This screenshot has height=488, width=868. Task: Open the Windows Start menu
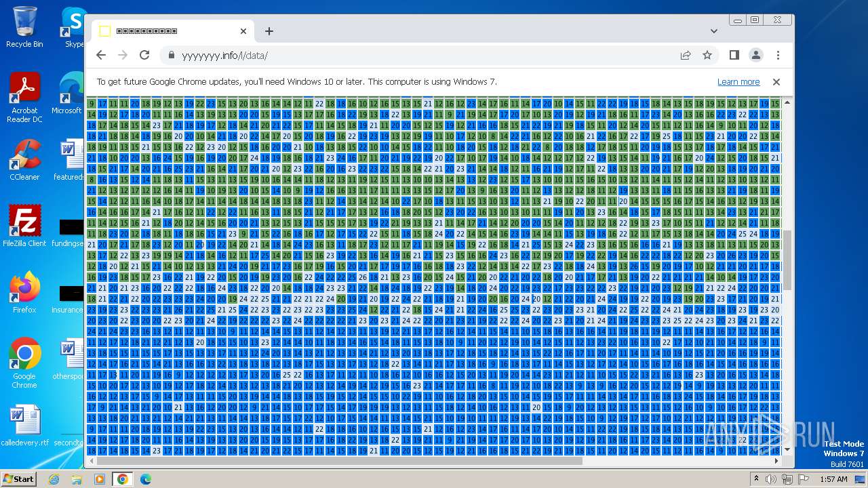[18, 479]
